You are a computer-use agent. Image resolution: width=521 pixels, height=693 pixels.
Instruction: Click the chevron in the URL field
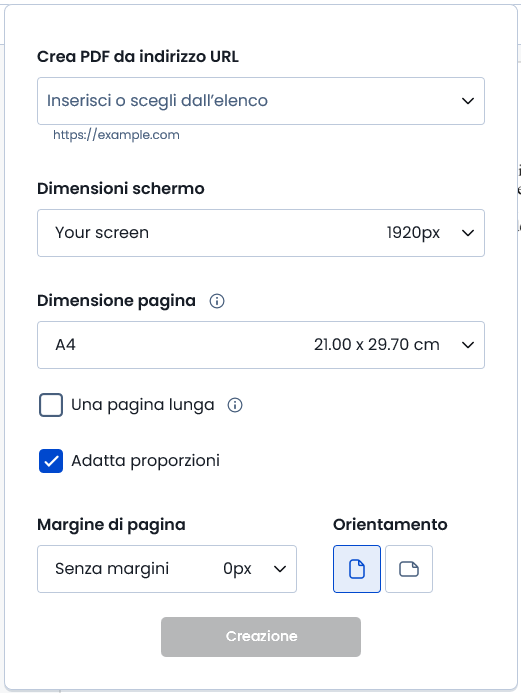pos(468,101)
